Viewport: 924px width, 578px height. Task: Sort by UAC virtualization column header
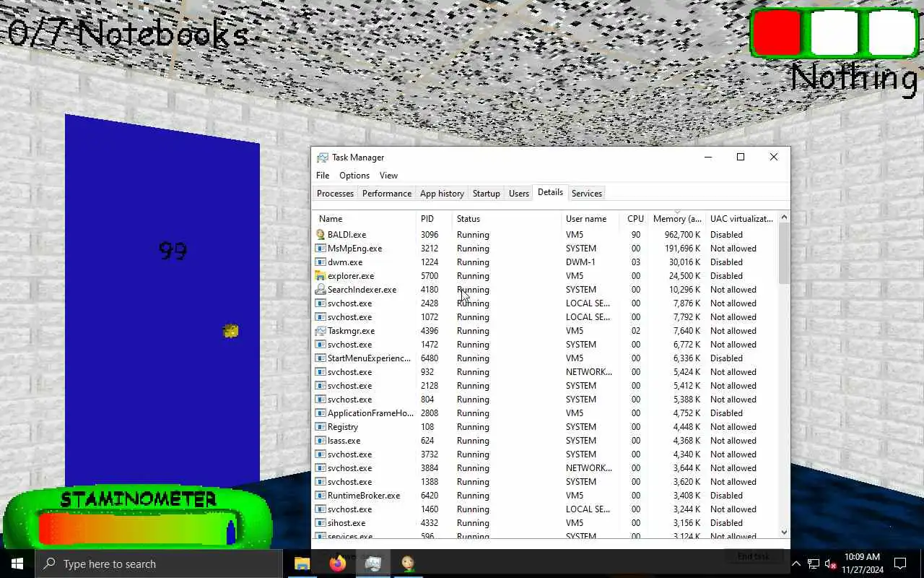(x=741, y=219)
